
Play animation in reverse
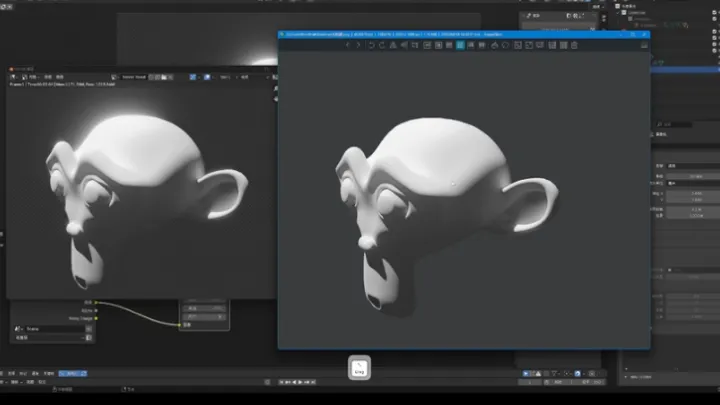[294, 382]
